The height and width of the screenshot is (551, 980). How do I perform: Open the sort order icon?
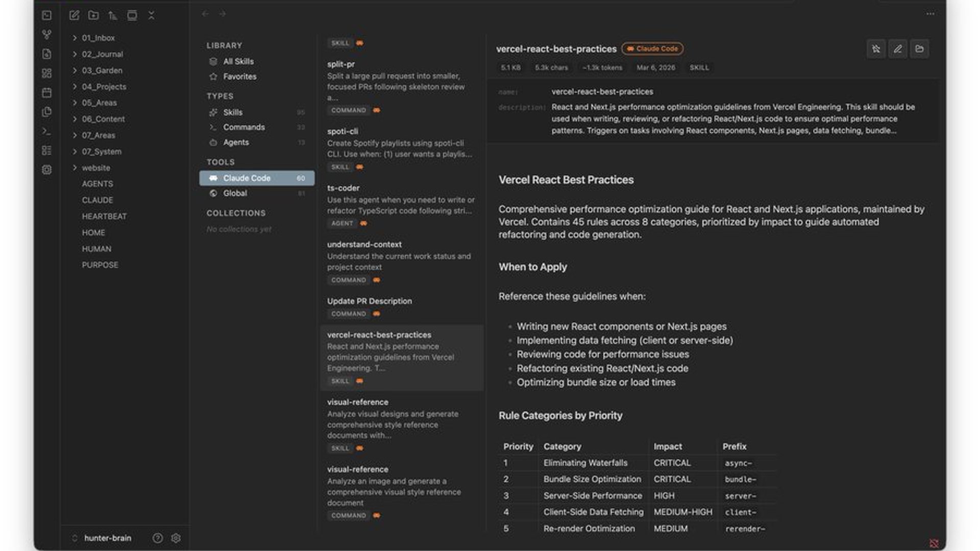[113, 15]
